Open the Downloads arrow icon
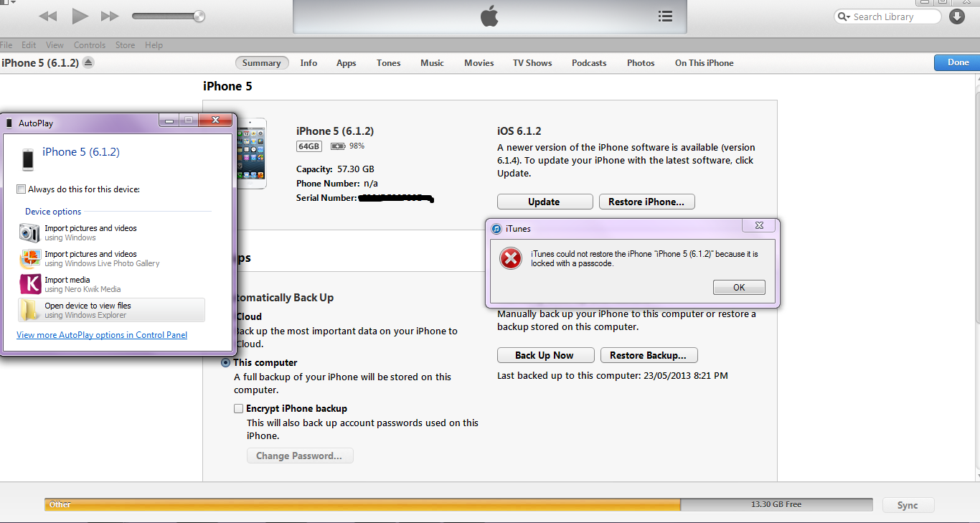Screen dimensions: 980x523 (957, 17)
